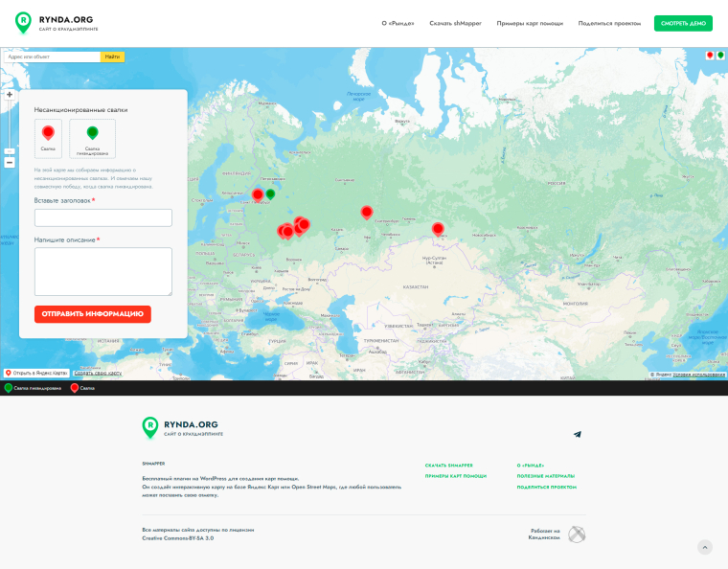Select the red 'Свалка' marker type in form

pos(49,138)
